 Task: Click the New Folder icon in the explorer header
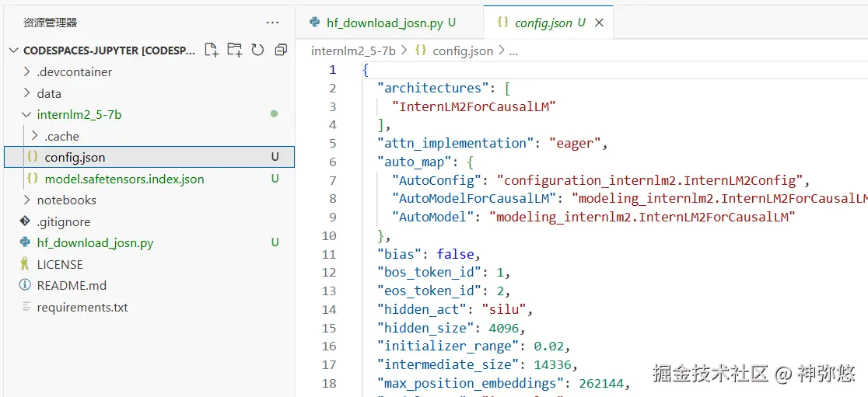coord(235,50)
